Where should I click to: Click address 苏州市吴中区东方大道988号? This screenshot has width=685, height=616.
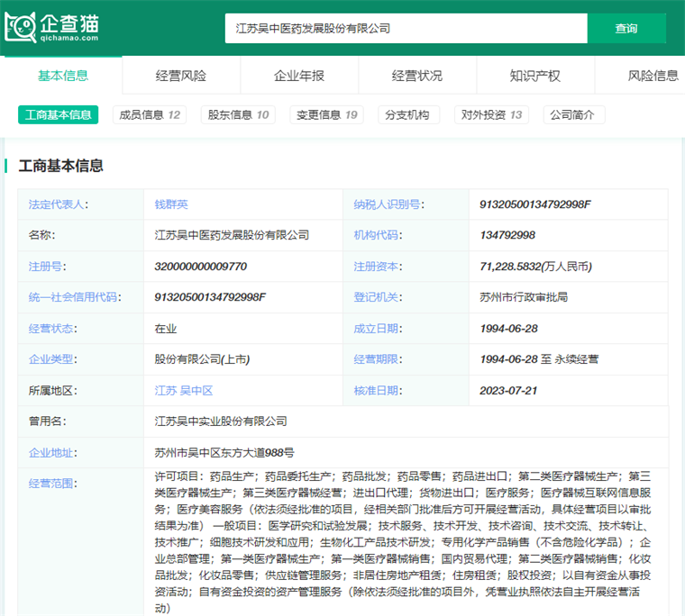pyautogui.click(x=224, y=453)
